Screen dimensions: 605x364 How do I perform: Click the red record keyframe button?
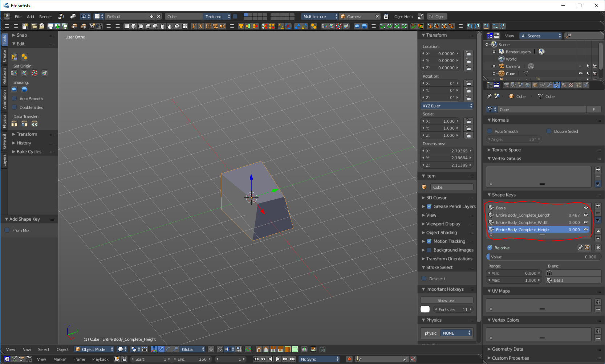tap(349, 359)
